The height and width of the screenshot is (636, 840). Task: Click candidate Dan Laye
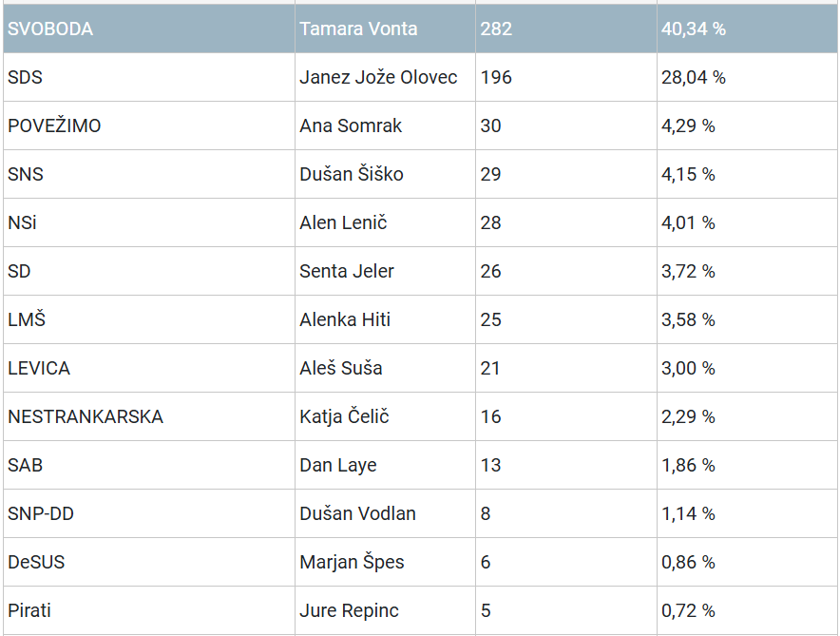tap(338, 465)
